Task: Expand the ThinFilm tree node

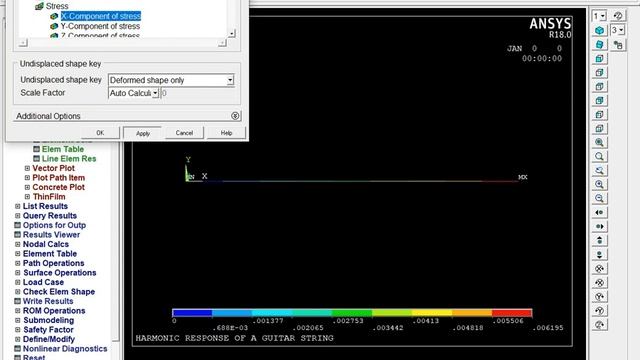Action: [27, 196]
